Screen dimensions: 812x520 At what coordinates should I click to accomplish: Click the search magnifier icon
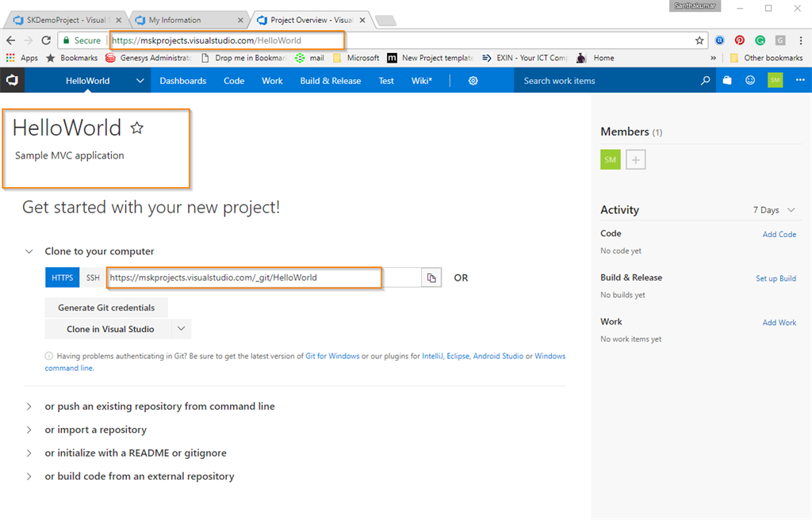pos(705,81)
